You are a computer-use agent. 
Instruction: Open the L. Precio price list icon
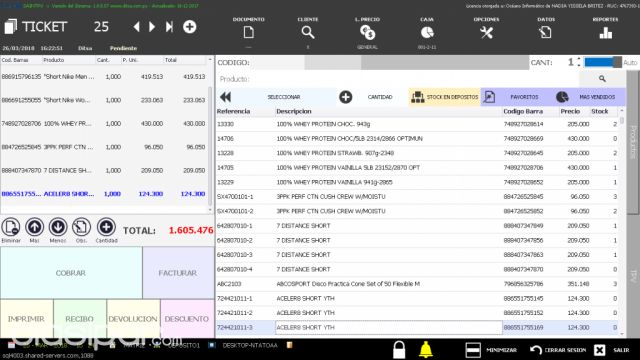(x=367, y=32)
